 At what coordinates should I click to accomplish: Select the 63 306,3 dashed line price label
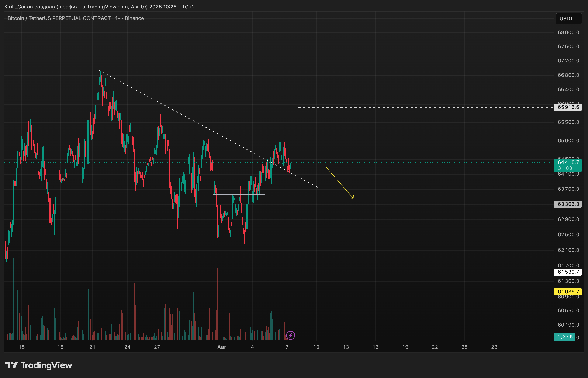click(568, 204)
